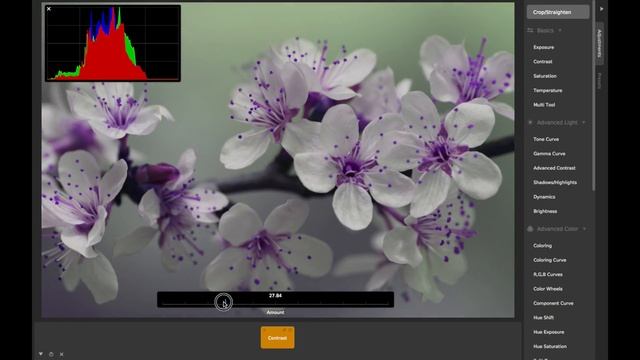Open the Hue Saturation adjustment
Image resolution: width=640 pixels, height=360 pixels.
click(x=550, y=347)
